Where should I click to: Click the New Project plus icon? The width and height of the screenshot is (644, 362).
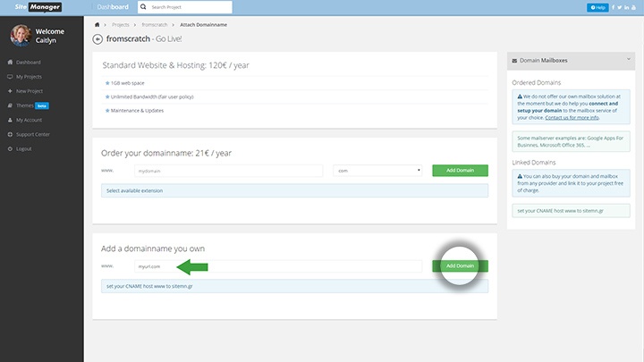(x=10, y=90)
